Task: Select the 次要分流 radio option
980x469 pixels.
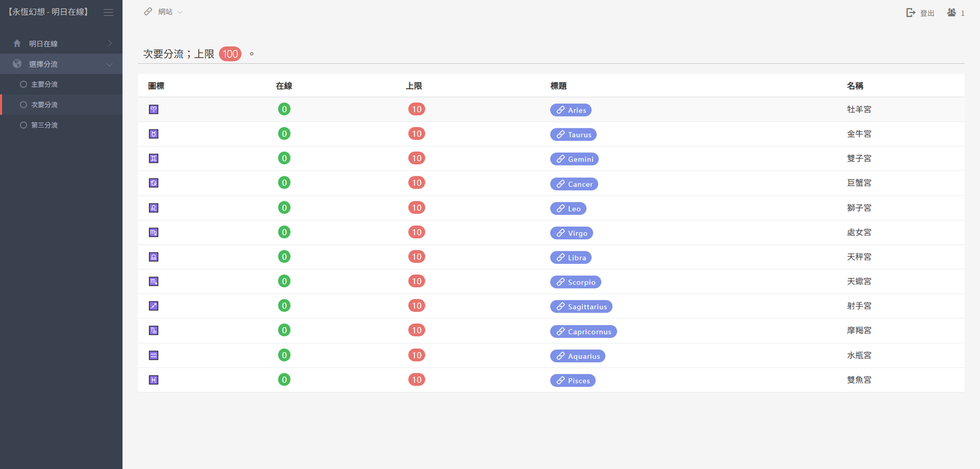Action: click(x=23, y=105)
